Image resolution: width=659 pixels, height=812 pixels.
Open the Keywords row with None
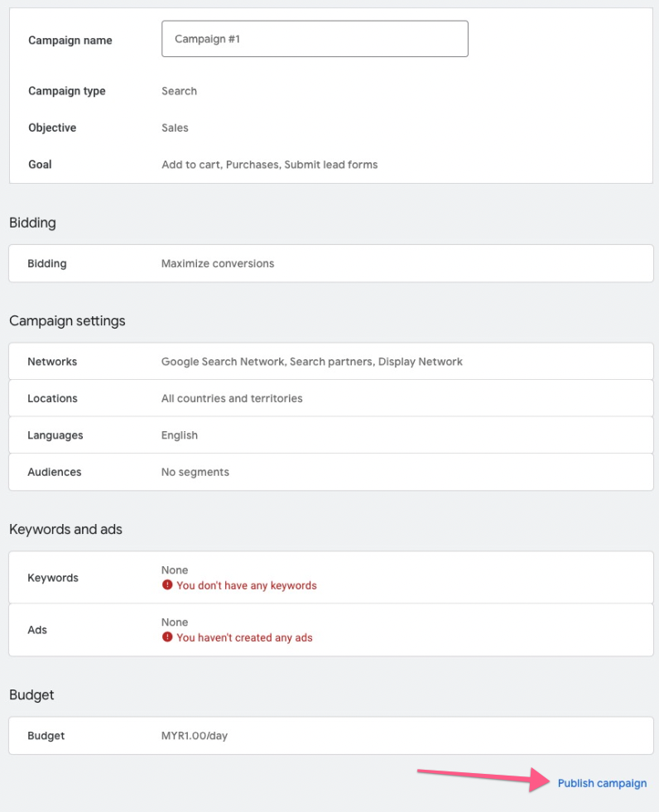pos(331,578)
